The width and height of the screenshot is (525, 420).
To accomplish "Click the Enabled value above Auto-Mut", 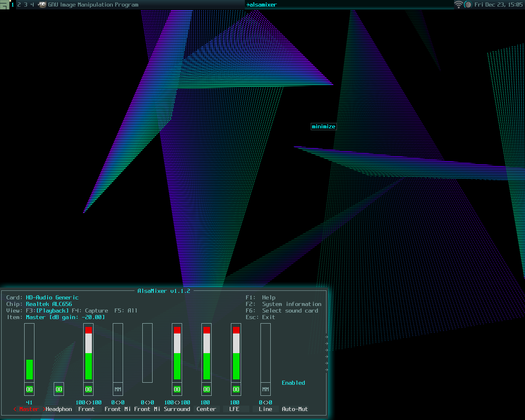I will [x=294, y=383].
